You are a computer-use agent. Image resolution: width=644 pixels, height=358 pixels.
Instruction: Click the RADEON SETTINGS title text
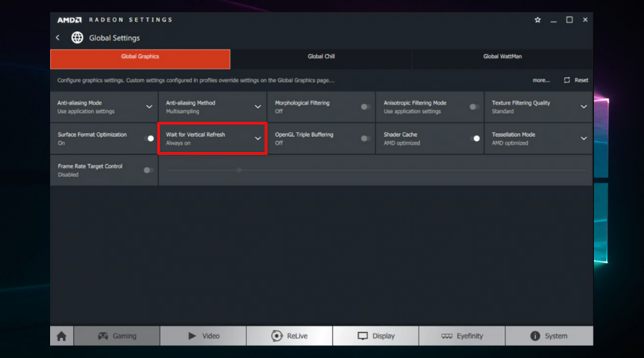(131, 20)
